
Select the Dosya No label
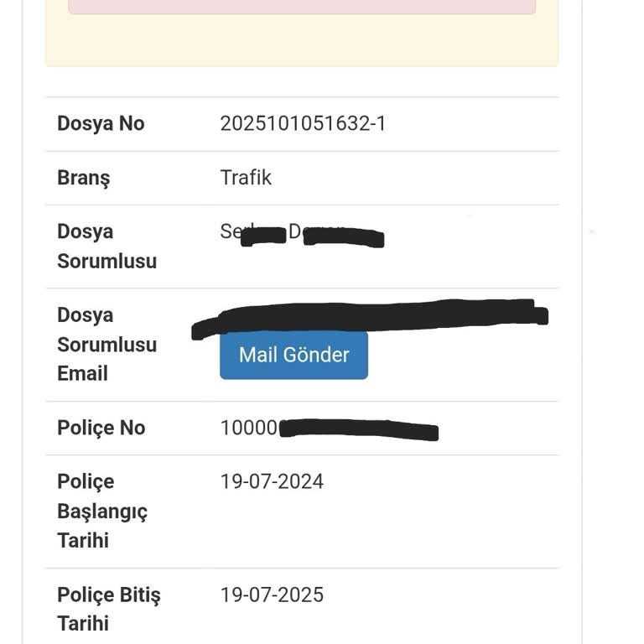(101, 123)
